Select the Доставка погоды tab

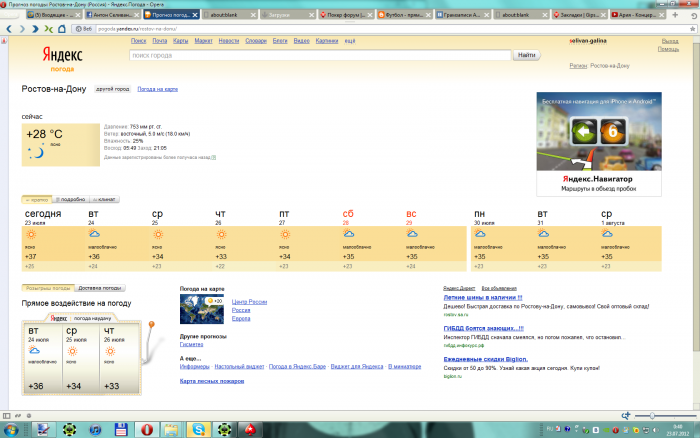click(x=100, y=288)
